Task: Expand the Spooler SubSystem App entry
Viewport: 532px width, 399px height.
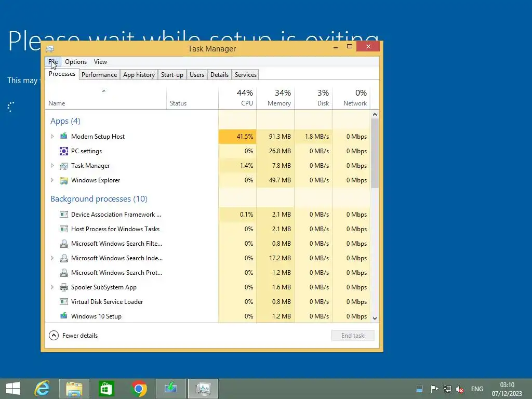Action: tap(52, 287)
